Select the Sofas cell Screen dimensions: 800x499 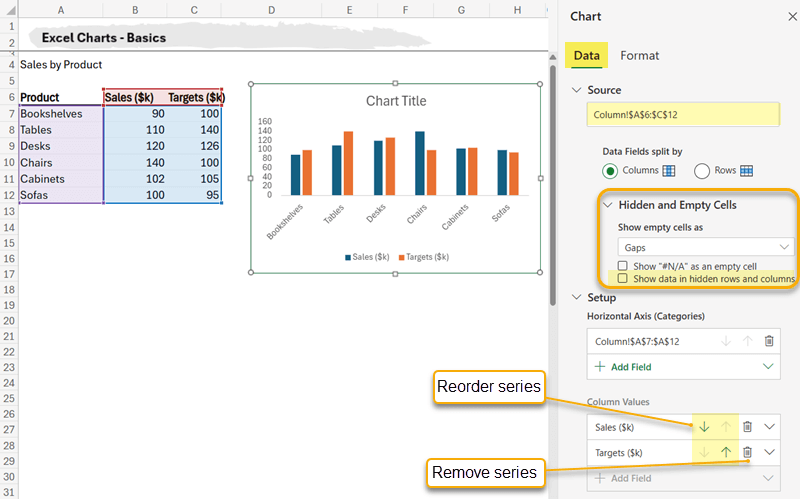click(61, 195)
